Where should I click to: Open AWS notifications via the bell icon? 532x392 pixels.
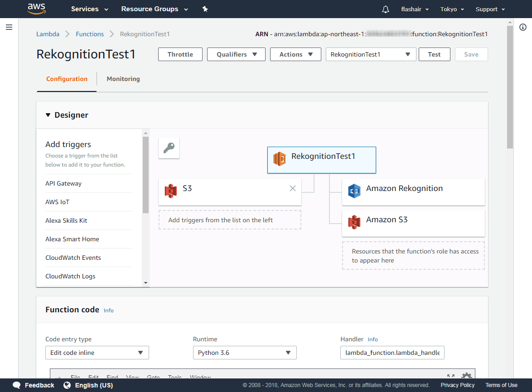point(385,9)
